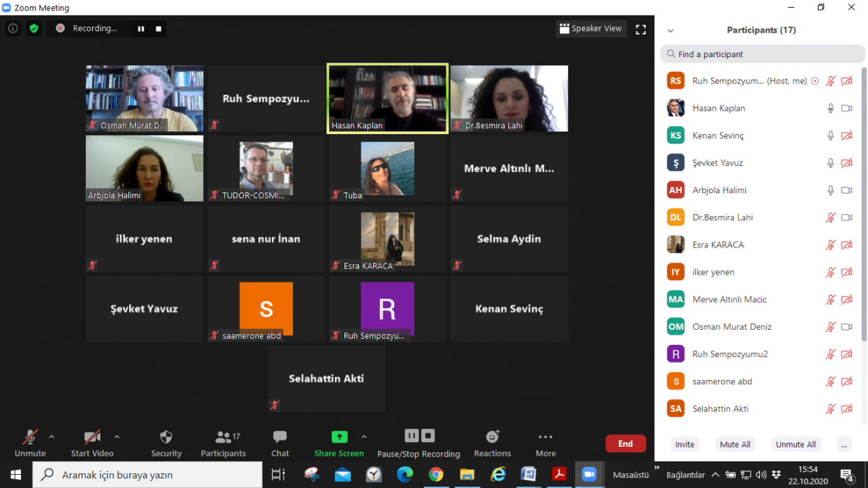The width and height of the screenshot is (868, 488).
Task: Toggle Osman Murat Deniz's camera icon in list
Action: pyautogui.click(x=846, y=326)
